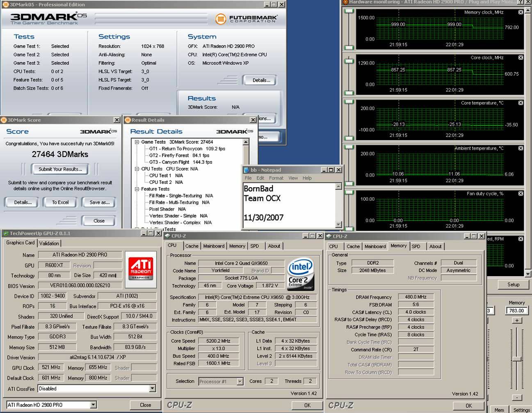Image resolution: width=532 pixels, height=413 pixels.
Task: Select the Pixel Shader row in Result Details
Action: (x=167, y=209)
